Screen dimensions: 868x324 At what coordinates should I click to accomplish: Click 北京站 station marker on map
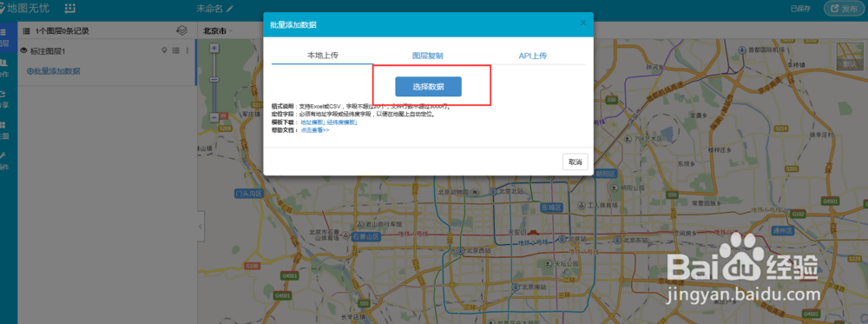click(x=562, y=239)
